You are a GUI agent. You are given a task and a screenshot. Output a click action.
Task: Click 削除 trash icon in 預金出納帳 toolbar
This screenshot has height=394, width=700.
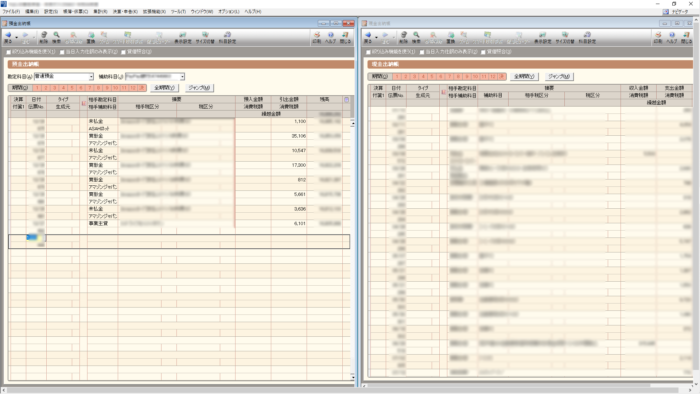click(x=43, y=37)
